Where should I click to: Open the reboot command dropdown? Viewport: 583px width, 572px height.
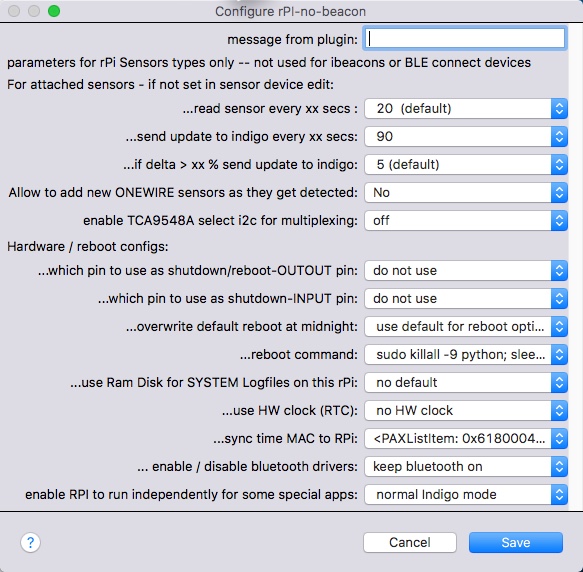click(466, 354)
